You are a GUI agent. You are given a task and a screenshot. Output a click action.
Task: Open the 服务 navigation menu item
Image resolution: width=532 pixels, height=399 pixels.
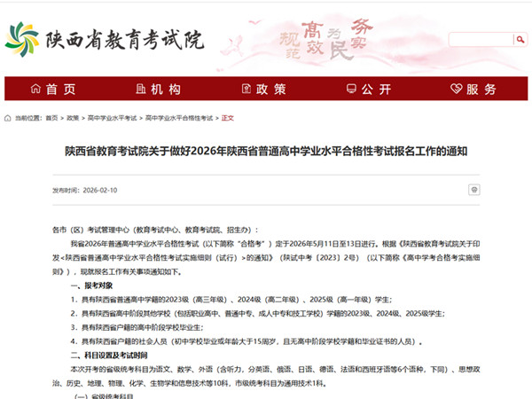pos(473,89)
